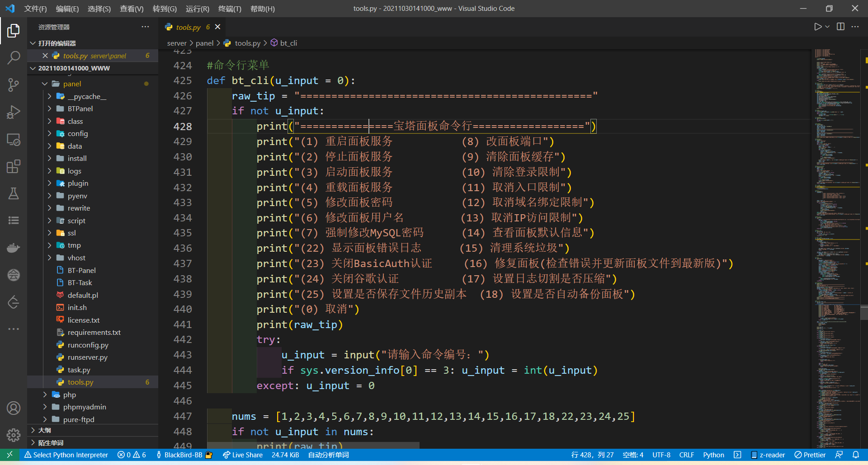
Task: Open the 运行(R) menu
Action: 197,9
